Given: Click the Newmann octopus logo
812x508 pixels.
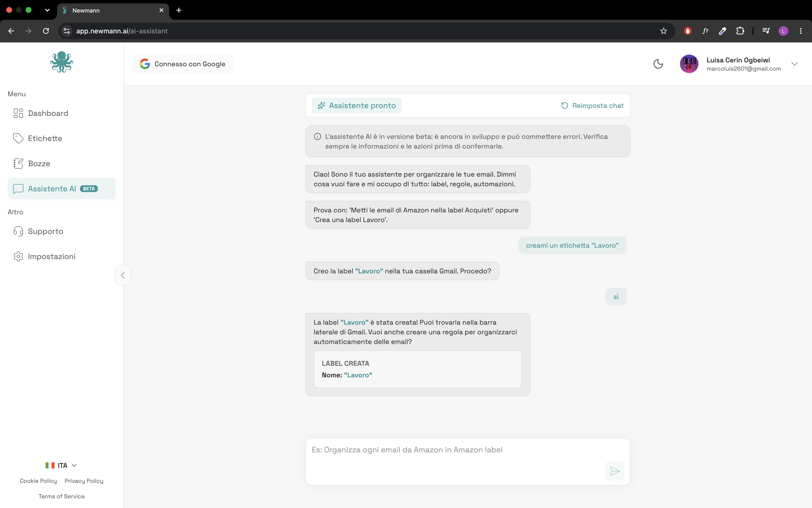Looking at the screenshot, I should 61,62.
